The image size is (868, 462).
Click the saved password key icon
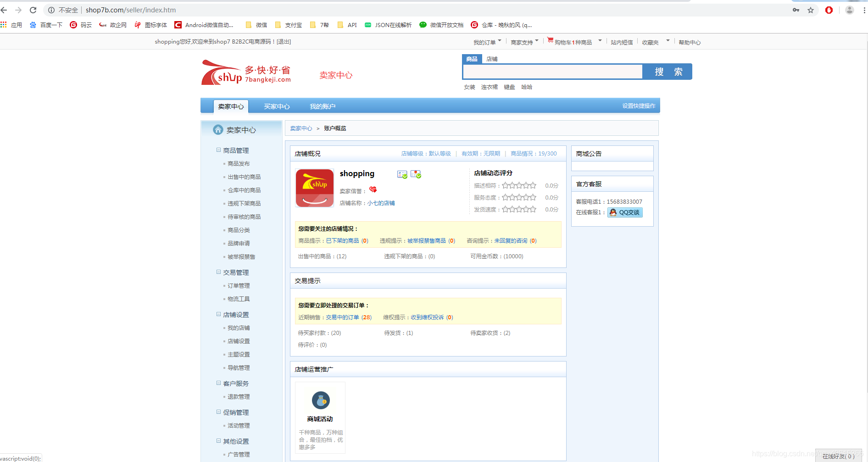(x=796, y=10)
